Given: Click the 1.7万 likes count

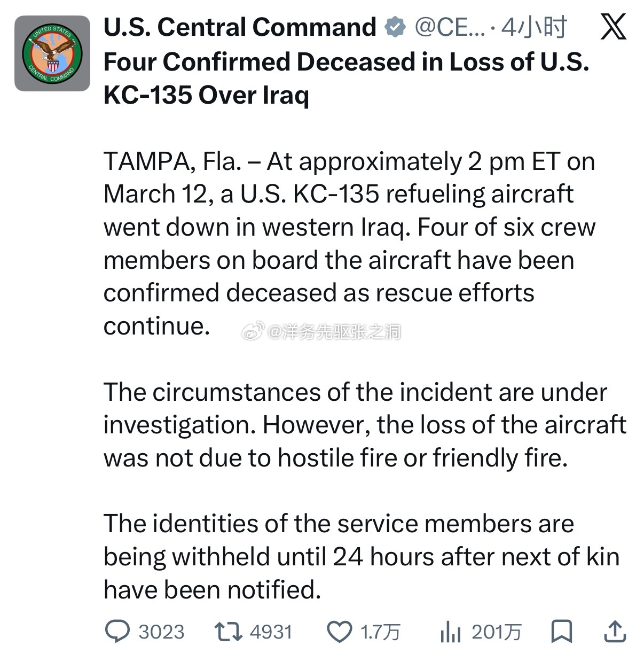Looking at the screenshot, I should point(380,632).
